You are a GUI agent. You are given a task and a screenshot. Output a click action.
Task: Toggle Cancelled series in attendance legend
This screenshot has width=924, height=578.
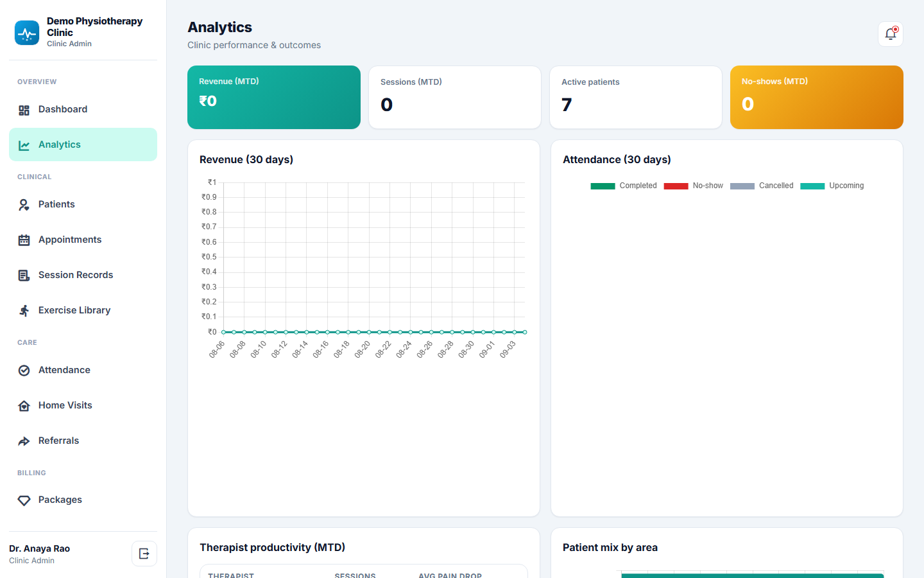point(762,186)
